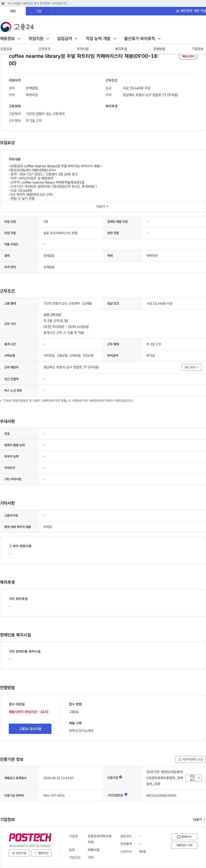Expand the 출산휴가·육아휴직 menu
Viewport: 206px width, 868px height.
142,39
